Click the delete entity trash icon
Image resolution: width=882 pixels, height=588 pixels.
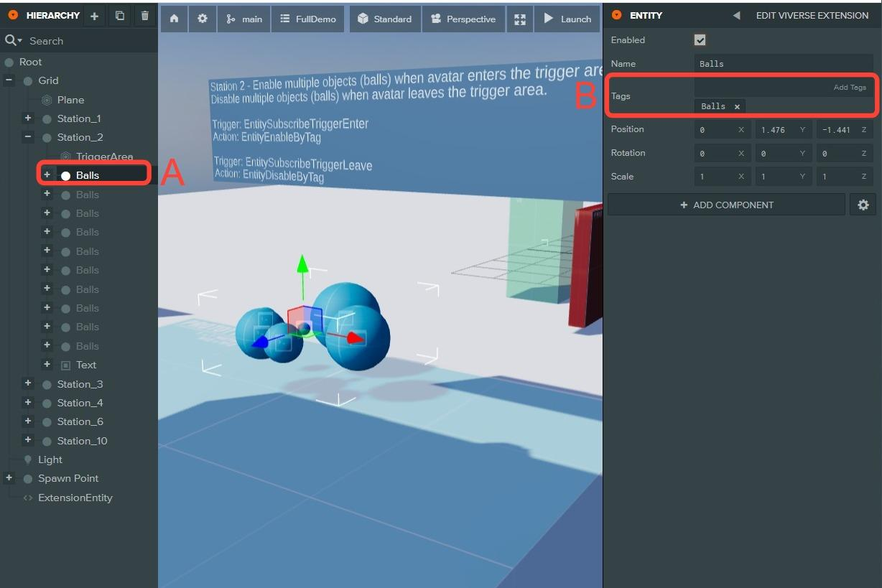coord(145,16)
